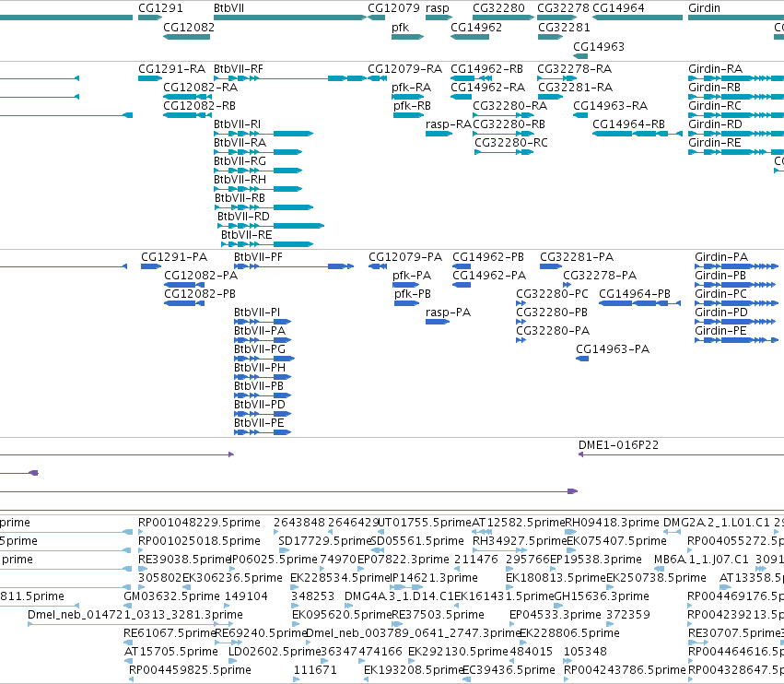This screenshot has height=684, width=784.
Task: Click protein BtbVII-PE
Action: click(x=263, y=432)
